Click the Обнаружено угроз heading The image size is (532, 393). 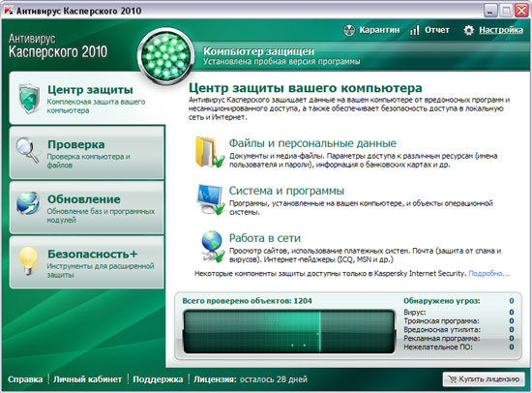[441, 301]
